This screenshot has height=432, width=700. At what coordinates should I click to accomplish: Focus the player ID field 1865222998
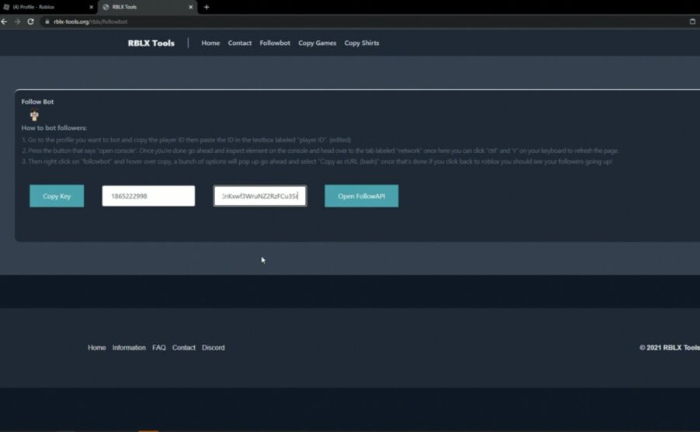(x=148, y=196)
